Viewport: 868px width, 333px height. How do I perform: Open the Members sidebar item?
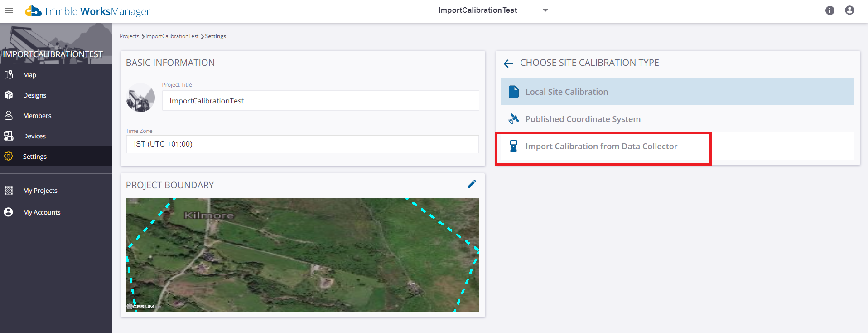(x=37, y=116)
